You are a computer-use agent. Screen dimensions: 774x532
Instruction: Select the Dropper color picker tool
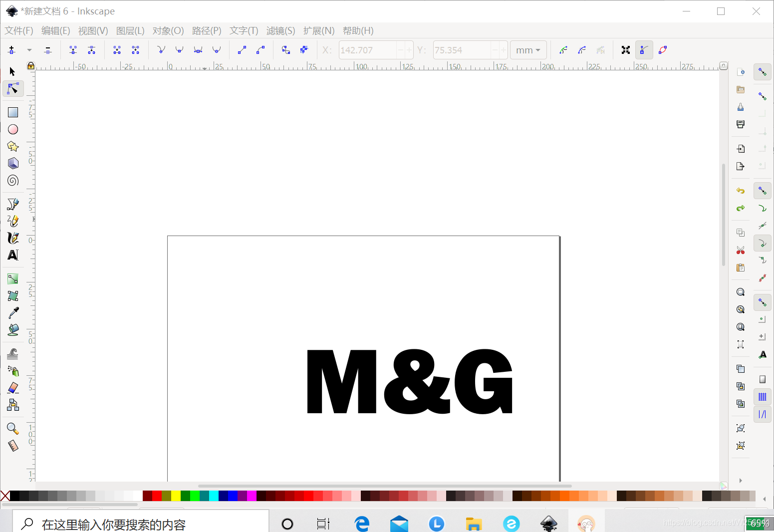tap(13, 313)
